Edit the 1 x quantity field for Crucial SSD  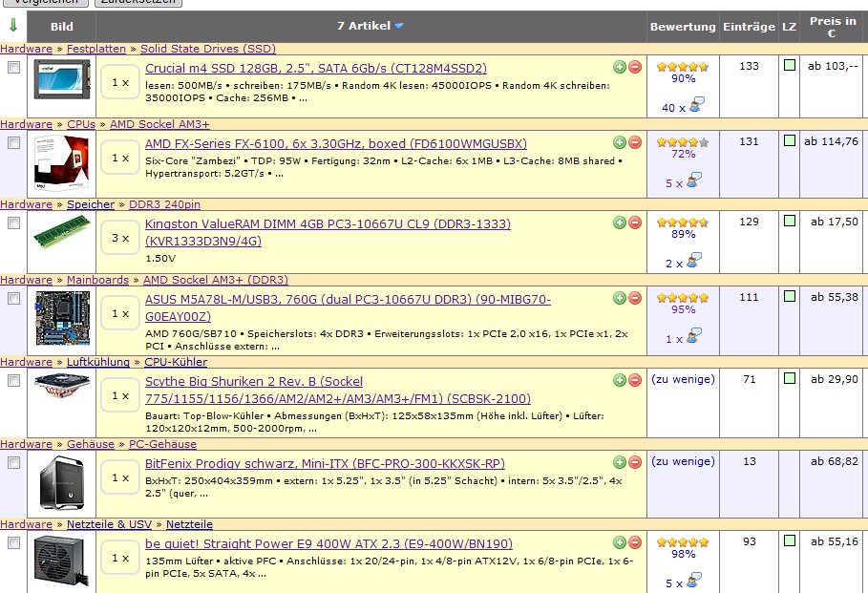(120, 82)
